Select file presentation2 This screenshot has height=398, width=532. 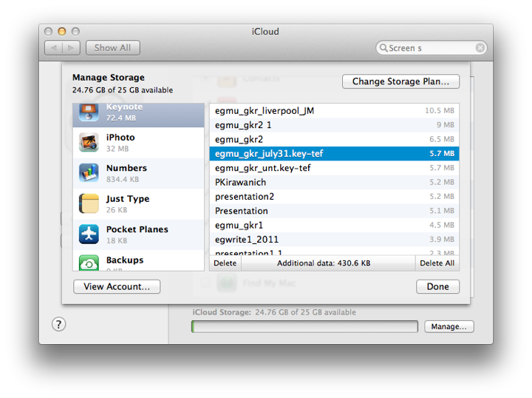[334, 196]
